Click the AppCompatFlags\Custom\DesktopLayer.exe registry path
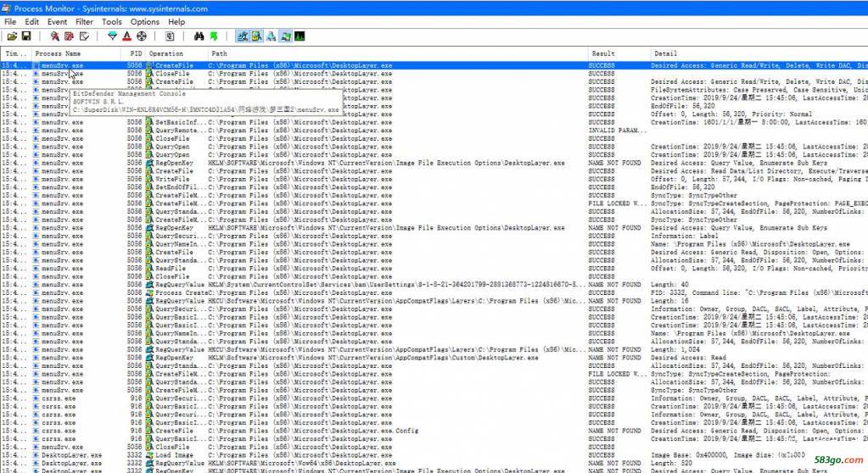This screenshot has height=473, width=868. pos(373,358)
